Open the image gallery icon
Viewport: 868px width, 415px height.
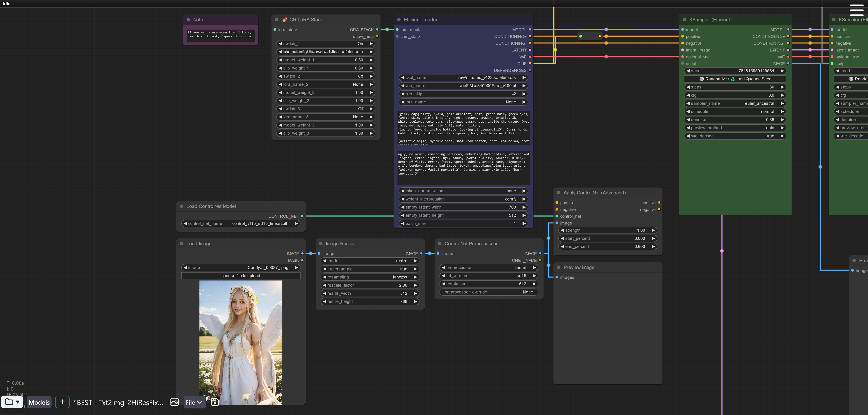[175, 402]
